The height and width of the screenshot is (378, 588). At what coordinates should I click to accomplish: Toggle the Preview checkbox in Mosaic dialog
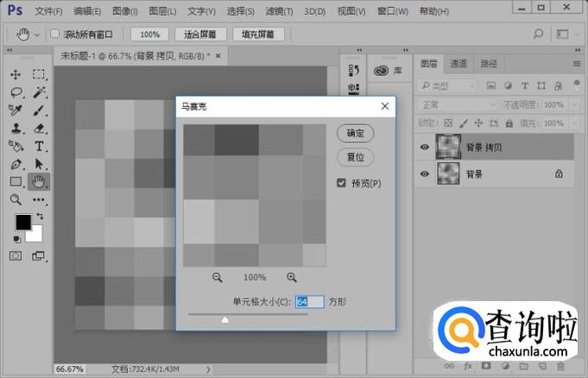tap(341, 183)
